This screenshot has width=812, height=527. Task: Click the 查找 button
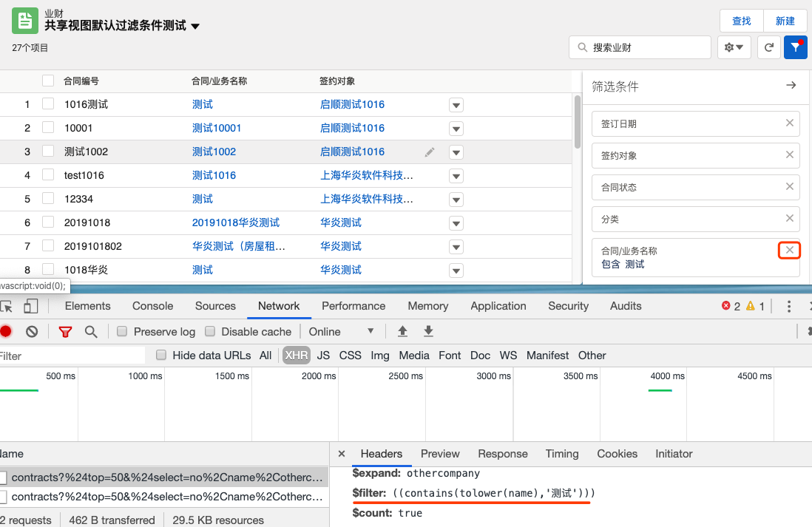tap(742, 21)
